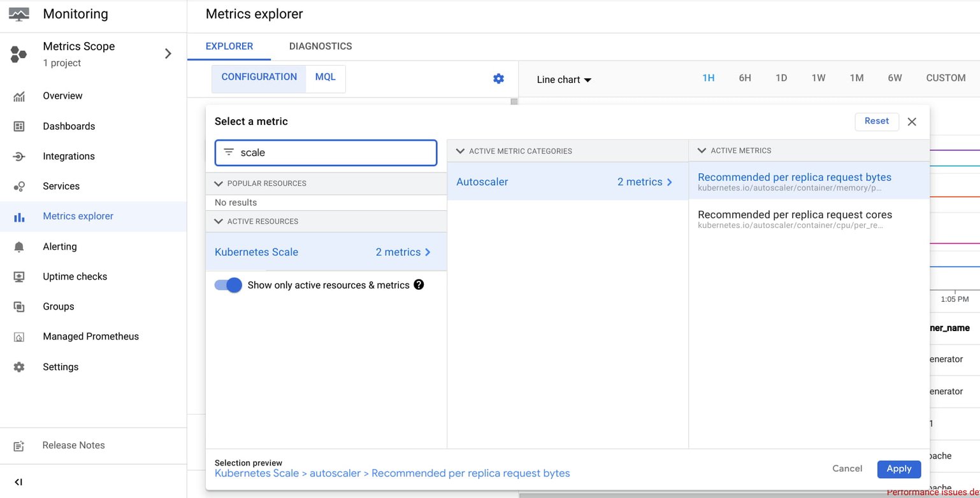Viewport: 980px width, 498px height.
Task: Click the filter icon in search box
Action: pyautogui.click(x=229, y=152)
